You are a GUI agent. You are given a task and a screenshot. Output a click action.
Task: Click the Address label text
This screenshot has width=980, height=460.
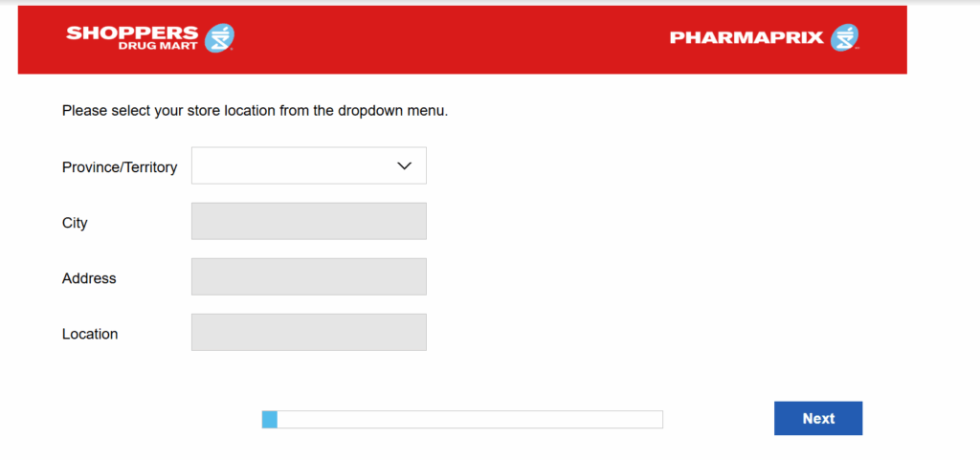(89, 278)
